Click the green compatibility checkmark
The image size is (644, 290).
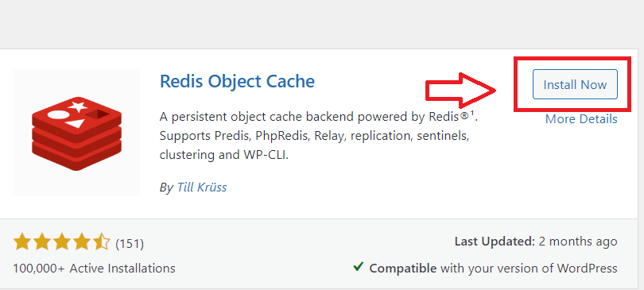coord(358,268)
